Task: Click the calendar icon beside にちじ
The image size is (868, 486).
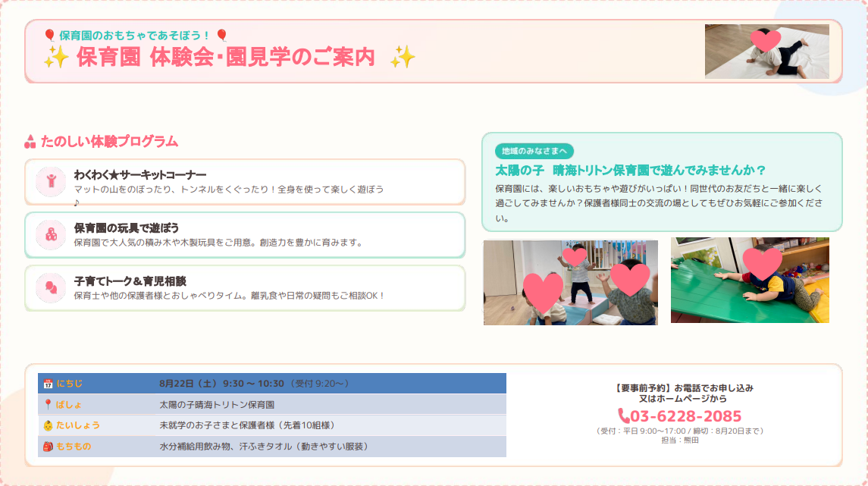Action: click(49, 384)
